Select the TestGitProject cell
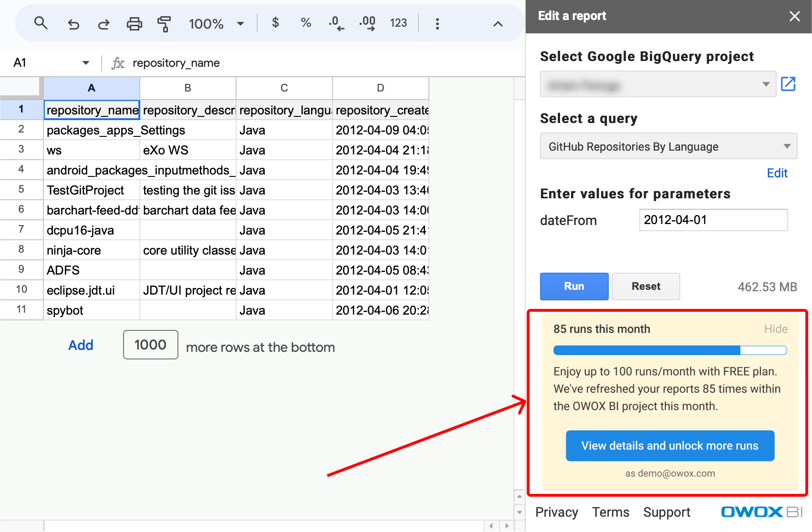Screen dimensions: 812x532 click(92, 190)
